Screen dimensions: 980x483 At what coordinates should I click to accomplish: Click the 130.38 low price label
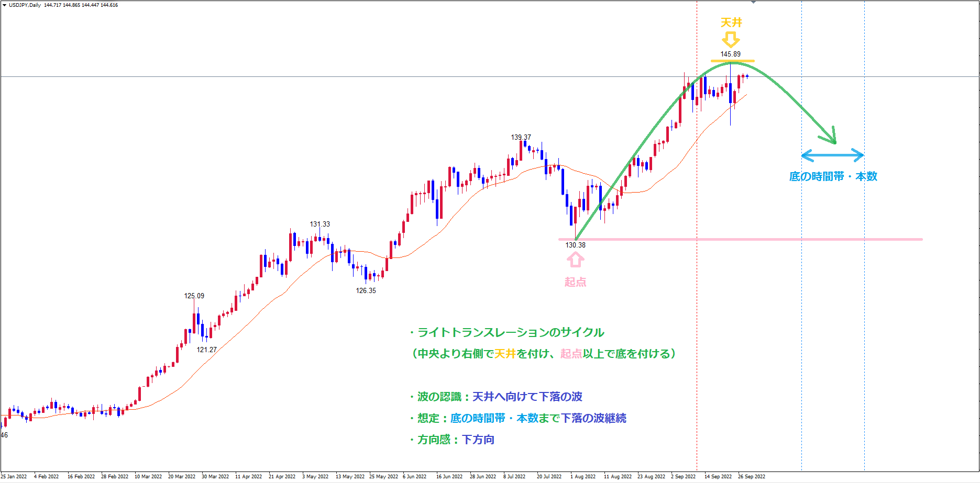(575, 245)
